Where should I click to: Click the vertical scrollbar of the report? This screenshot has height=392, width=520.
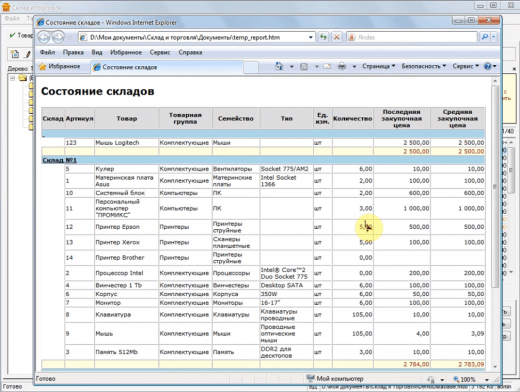(x=495, y=187)
